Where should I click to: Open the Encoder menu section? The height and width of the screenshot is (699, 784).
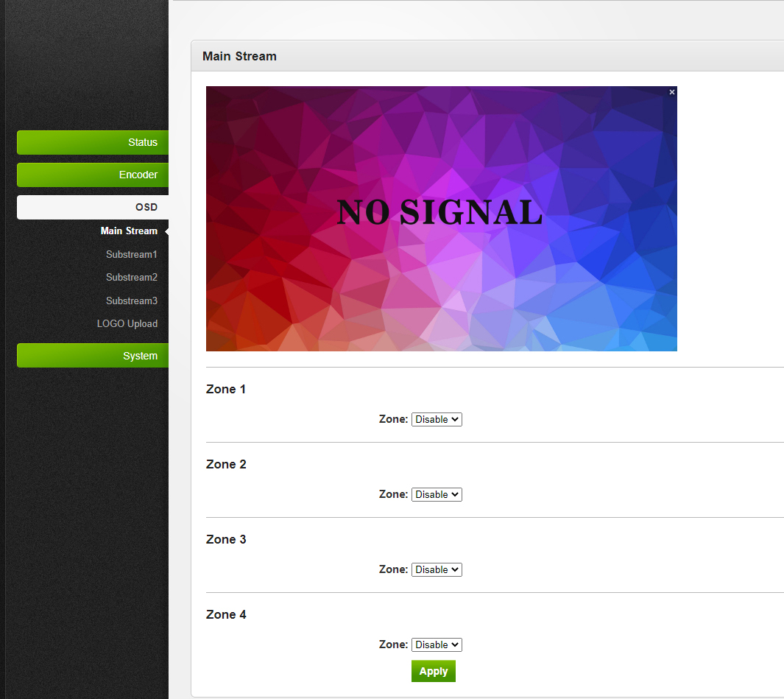93,175
